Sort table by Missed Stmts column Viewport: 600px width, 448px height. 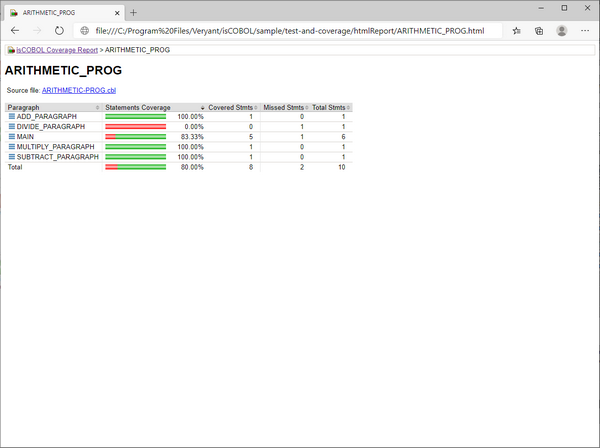click(x=285, y=108)
